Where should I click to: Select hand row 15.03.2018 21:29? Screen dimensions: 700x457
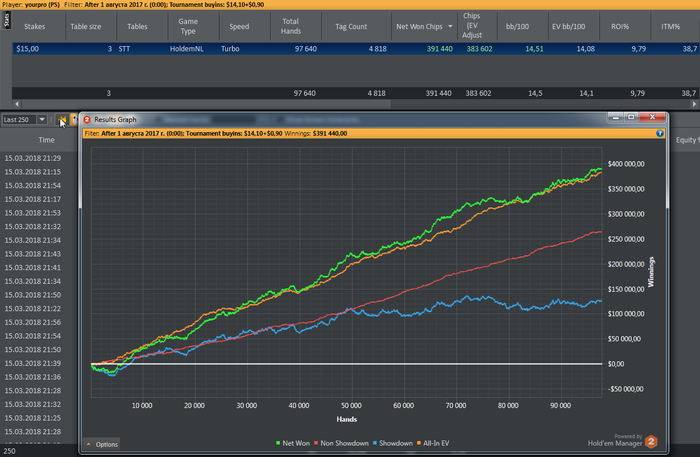coord(33,158)
